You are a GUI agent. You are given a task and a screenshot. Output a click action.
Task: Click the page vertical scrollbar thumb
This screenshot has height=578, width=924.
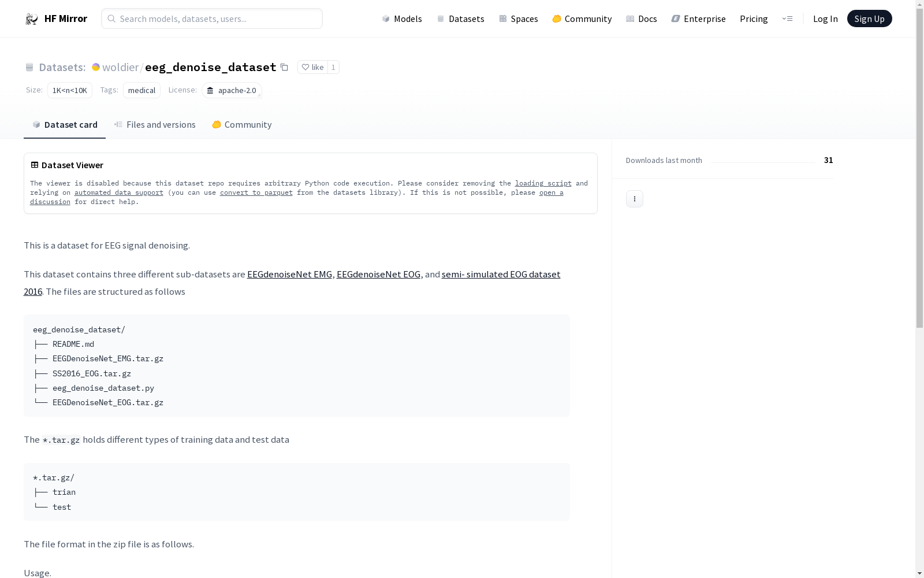tap(920, 168)
